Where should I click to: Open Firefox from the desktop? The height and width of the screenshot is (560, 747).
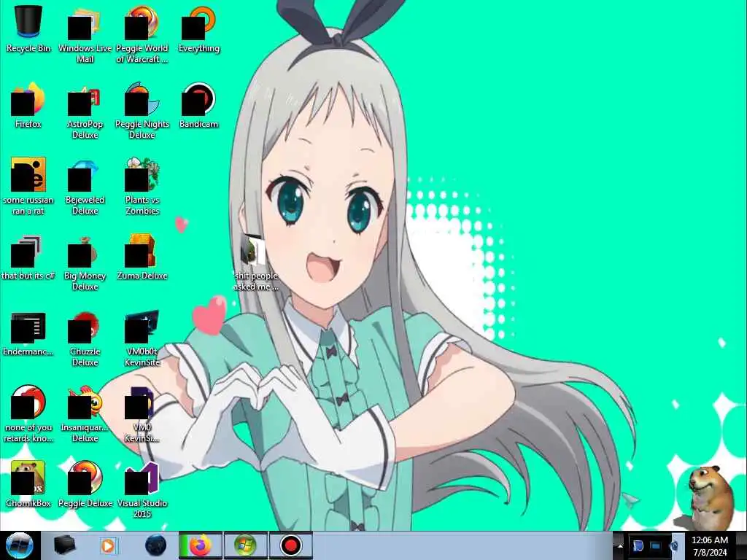click(x=28, y=106)
